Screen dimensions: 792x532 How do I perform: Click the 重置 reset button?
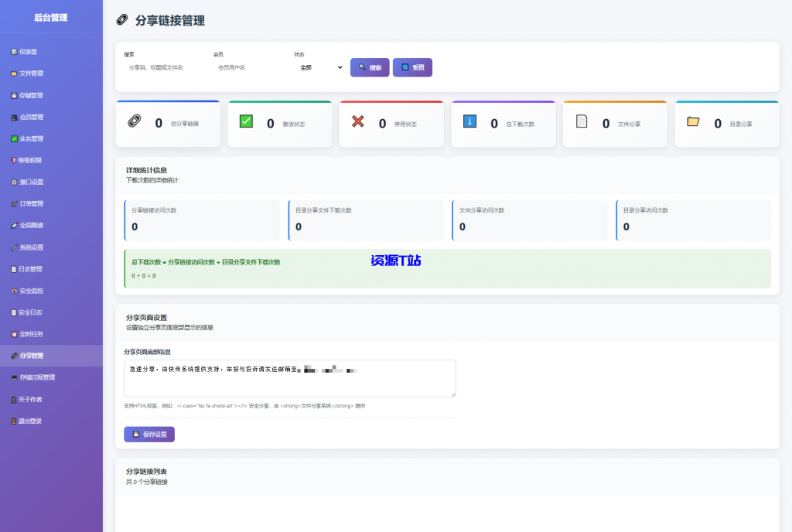point(413,67)
